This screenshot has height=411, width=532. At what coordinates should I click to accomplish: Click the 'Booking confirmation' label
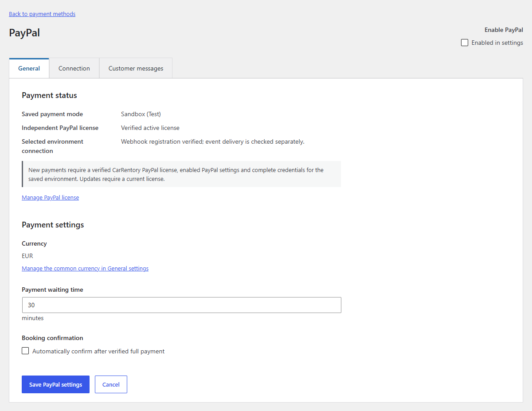coord(52,338)
